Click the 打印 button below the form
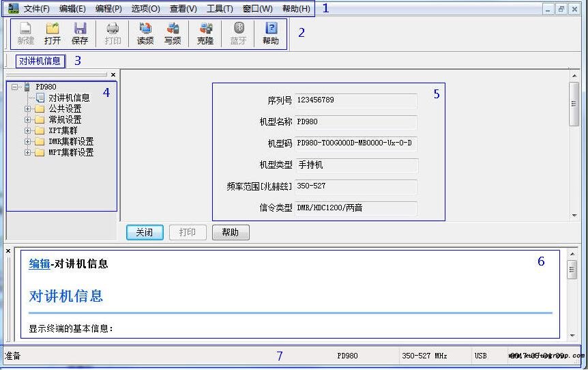The height and width of the screenshot is (370, 588). (x=188, y=232)
